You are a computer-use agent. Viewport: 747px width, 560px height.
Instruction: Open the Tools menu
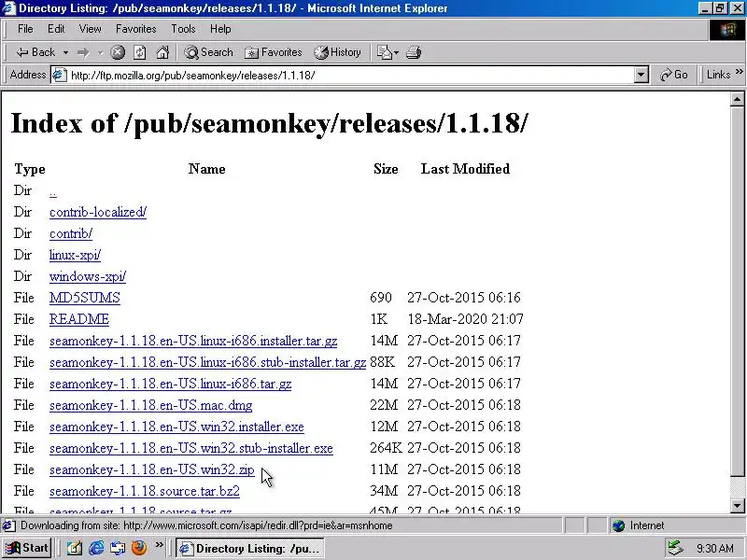click(183, 29)
